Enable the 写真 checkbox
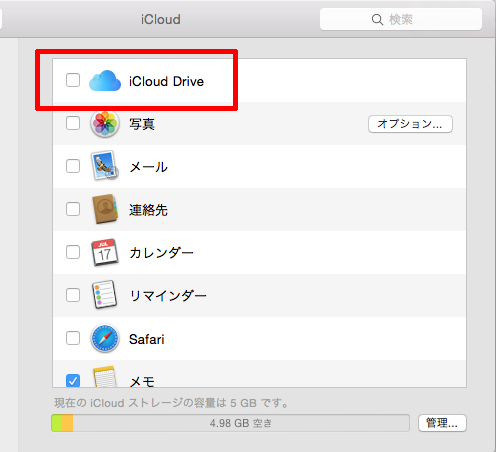Screen dimensions: 496x452 [x=73, y=123]
